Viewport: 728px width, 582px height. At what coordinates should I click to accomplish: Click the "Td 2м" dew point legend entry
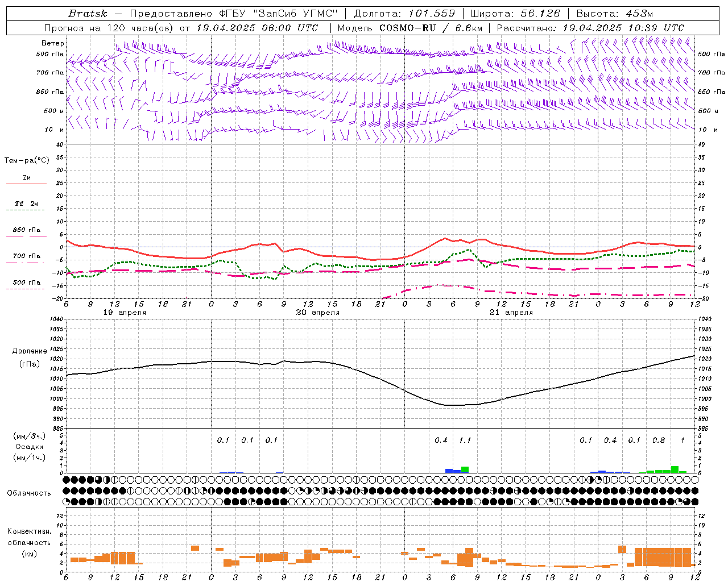(27, 203)
